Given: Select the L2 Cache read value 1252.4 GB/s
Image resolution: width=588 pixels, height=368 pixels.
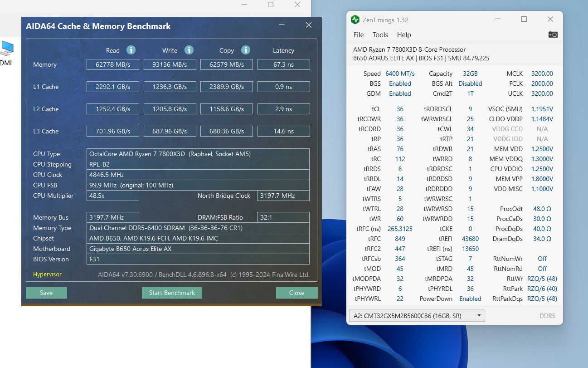Looking at the screenshot, I should click(113, 109).
